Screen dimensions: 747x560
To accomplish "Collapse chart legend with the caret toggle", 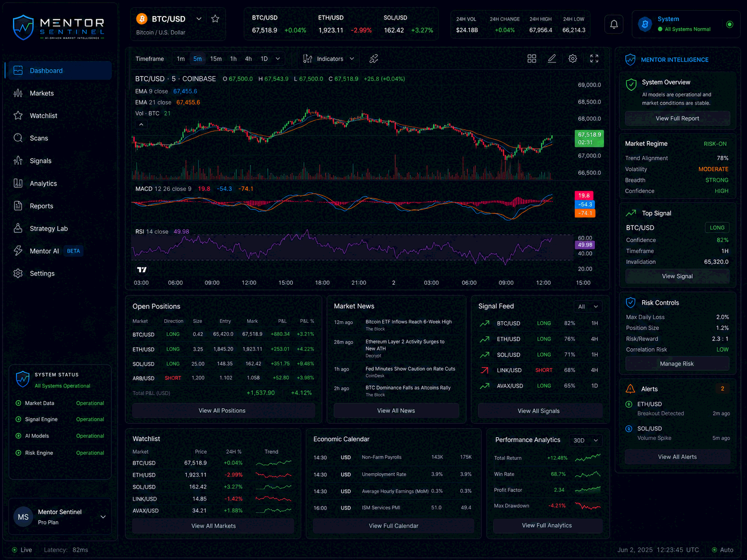I will 141,124.
